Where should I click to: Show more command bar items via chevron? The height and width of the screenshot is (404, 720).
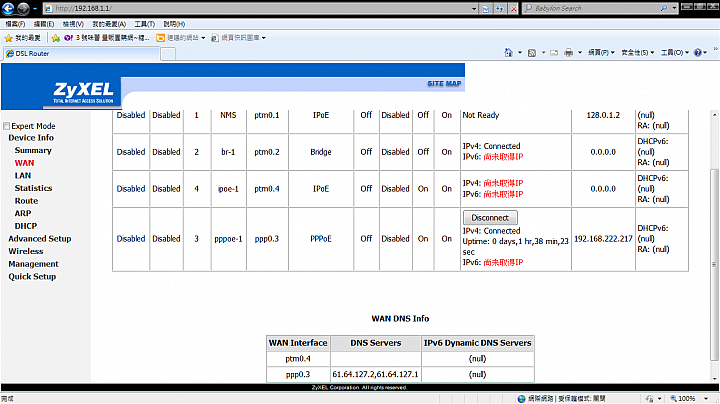[x=715, y=49]
